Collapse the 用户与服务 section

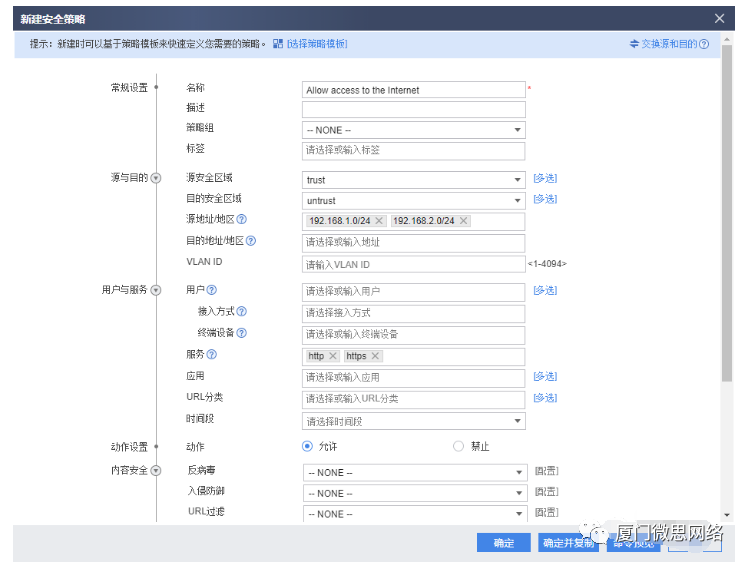pyautogui.click(x=156, y=290)
